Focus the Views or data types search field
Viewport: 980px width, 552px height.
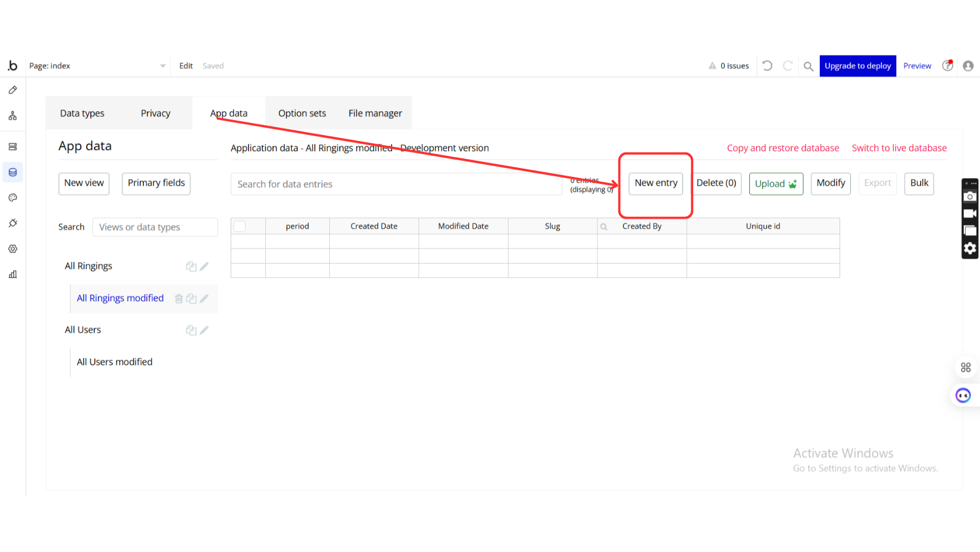pos(155,227)
